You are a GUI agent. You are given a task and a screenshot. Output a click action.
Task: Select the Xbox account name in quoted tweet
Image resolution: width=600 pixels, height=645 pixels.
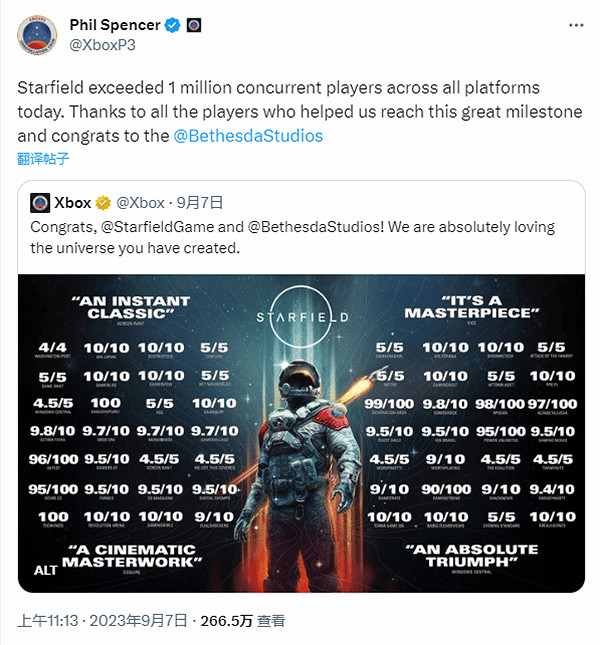coord(73,204)
